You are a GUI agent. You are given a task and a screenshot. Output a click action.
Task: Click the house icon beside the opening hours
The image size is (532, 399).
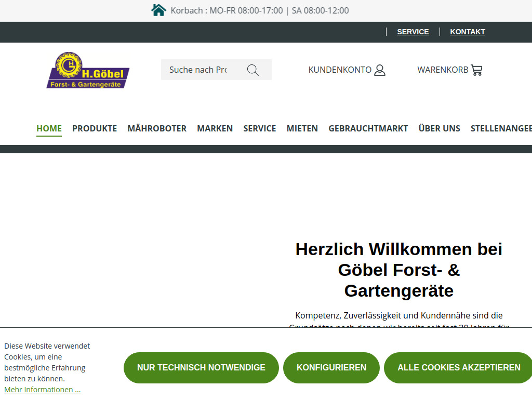(x=159, y=10)
